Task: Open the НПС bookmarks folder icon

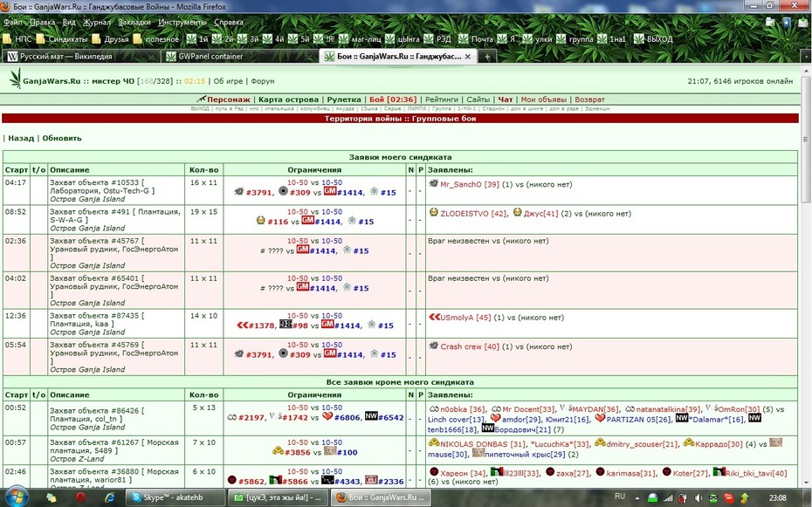Action: pos(7,38)
